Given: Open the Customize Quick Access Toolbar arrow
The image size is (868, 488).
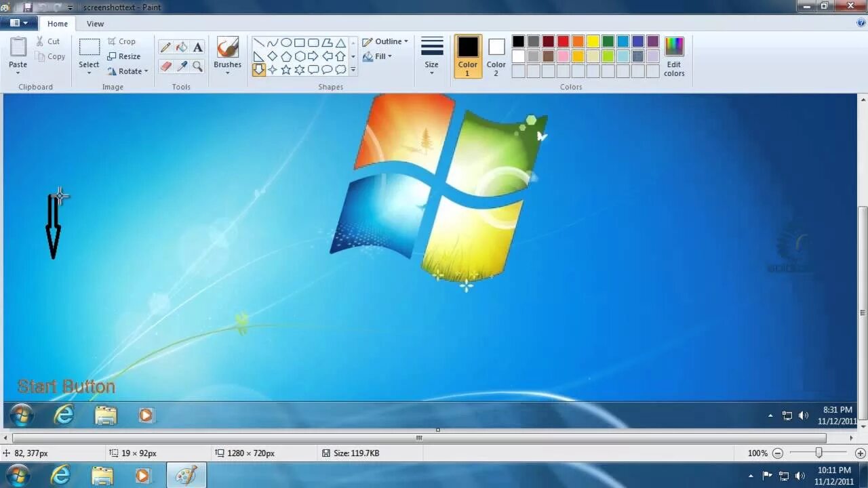Looking at the screenshot, I should coord(70,7).
